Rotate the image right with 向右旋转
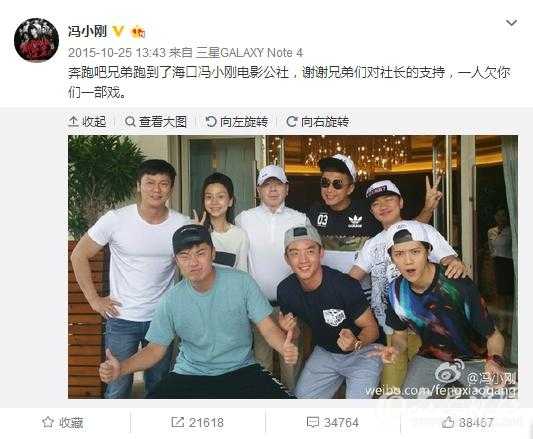533x439 pixels. (318, 121)
